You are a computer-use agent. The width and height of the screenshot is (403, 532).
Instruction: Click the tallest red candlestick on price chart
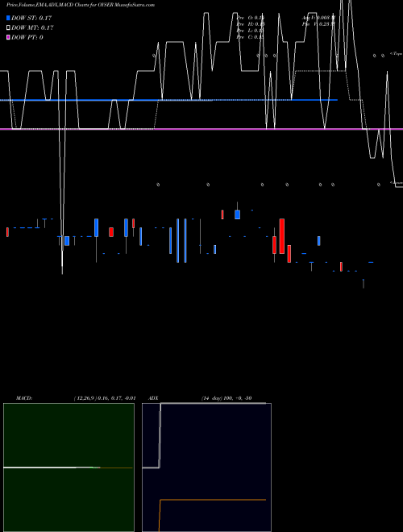[x=281, y=236]
